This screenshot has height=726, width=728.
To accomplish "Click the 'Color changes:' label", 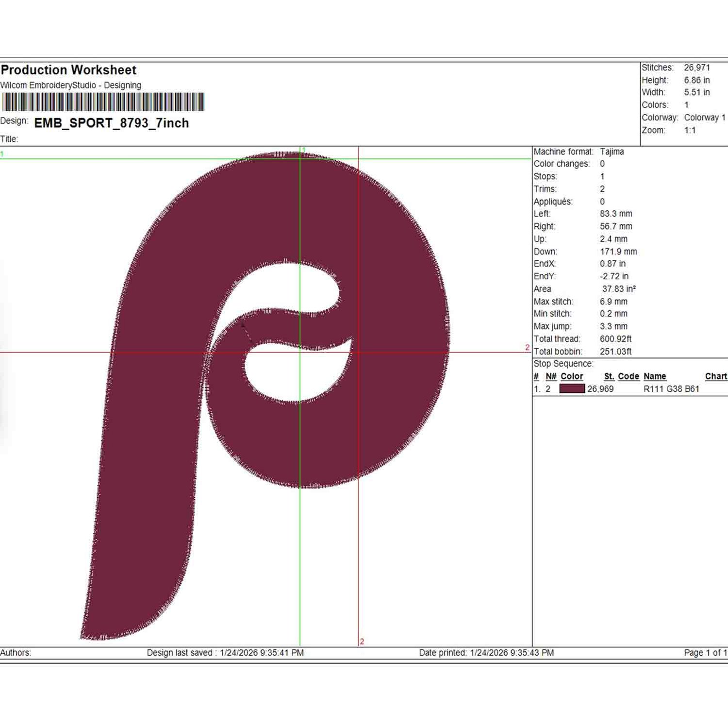I will pyautogui.click(x=562, y=164).
